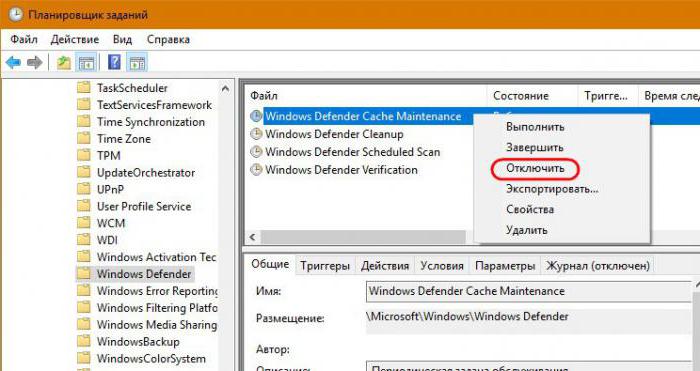Switch to the Параметры tab
Screen dimensions: 700x371
click(x=505, y=266)
